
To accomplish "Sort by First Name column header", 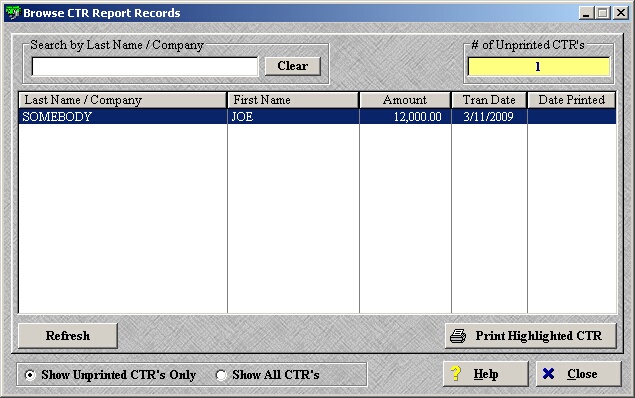I will point(293,100).
